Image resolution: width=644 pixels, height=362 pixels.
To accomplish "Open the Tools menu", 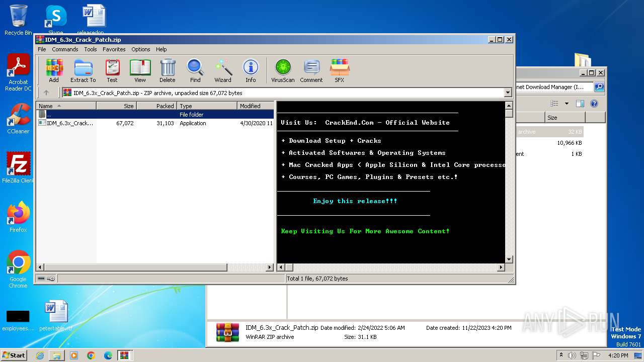I will [x=91, y=49].
